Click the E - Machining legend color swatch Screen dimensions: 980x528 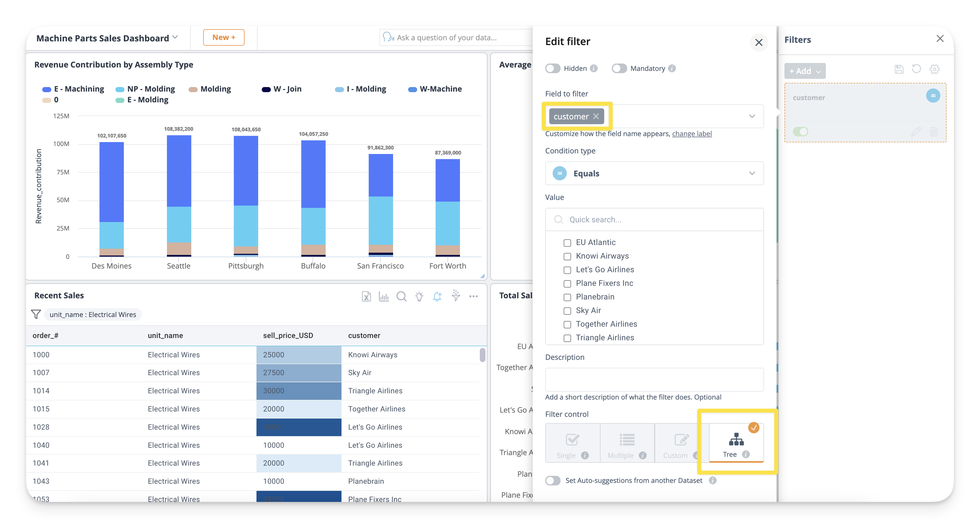47,89
